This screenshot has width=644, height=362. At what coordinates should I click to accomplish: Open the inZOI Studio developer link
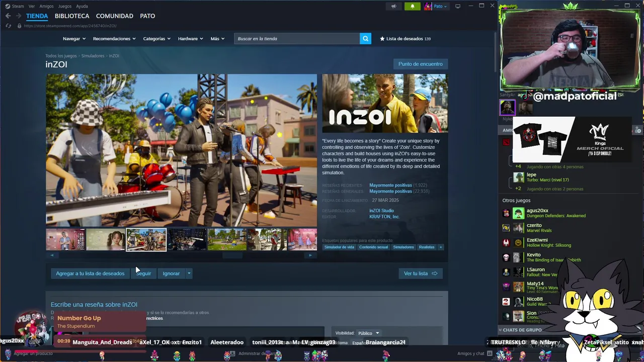point(381,211)
